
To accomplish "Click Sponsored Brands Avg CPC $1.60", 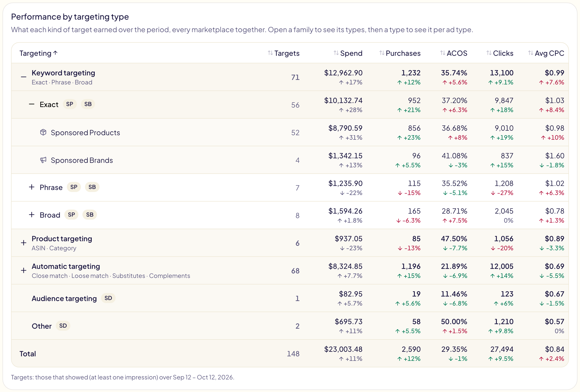I will pos(555,156).
